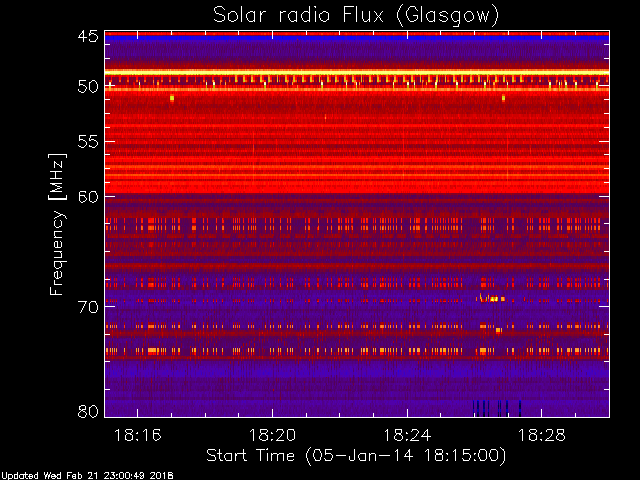Click the 70 MHz frequency tick label
The width and height of the screenshot is (640, 480).
(88, 306)
